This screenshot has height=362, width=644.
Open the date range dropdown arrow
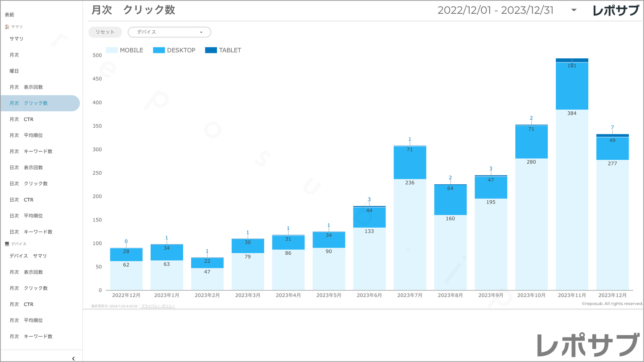click(x=574, y=10)
